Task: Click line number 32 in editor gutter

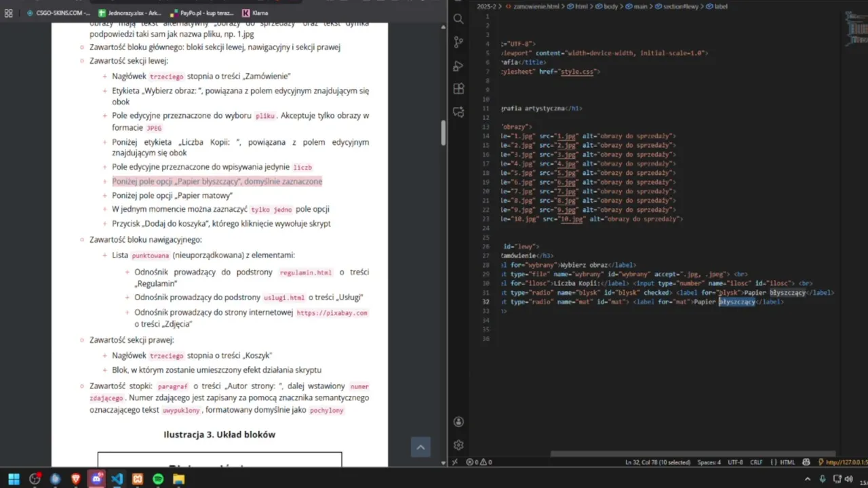Action: 486,302
